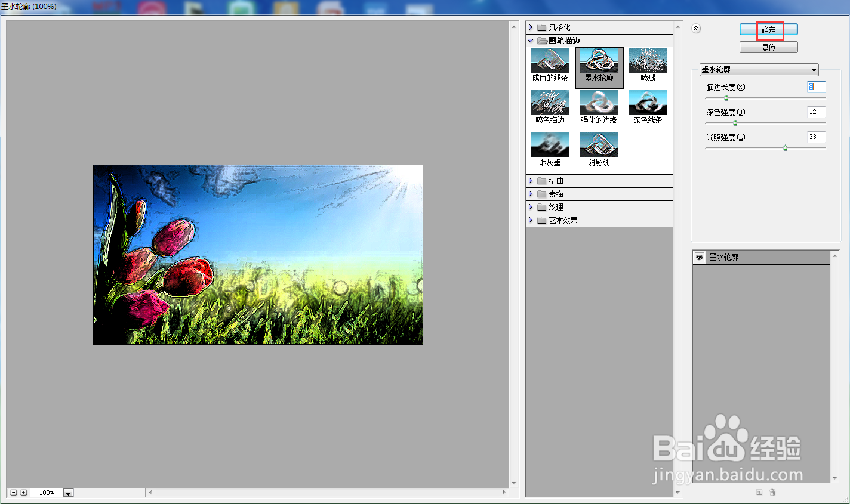Expand the 扭曲 filter folder
This screenshot has height=504, width=850.
530,181
